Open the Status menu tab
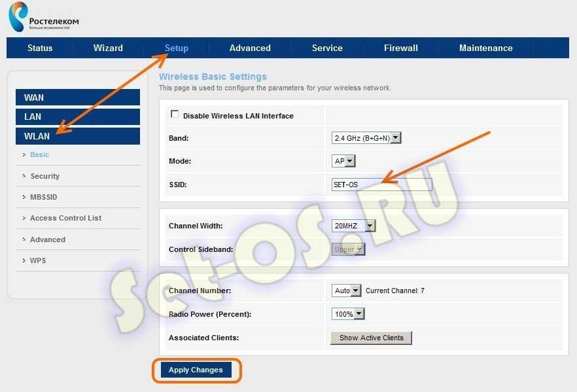577x392 pixels. coord(40,48)
